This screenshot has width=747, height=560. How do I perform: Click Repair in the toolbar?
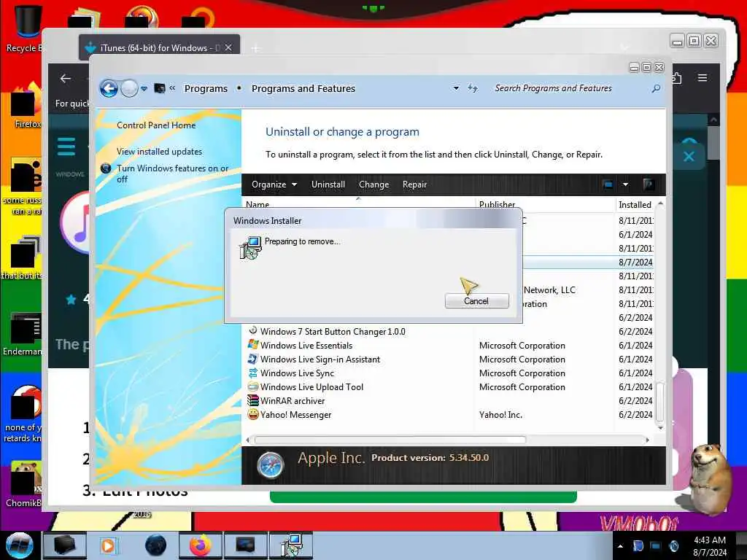[x=414, y=184]
